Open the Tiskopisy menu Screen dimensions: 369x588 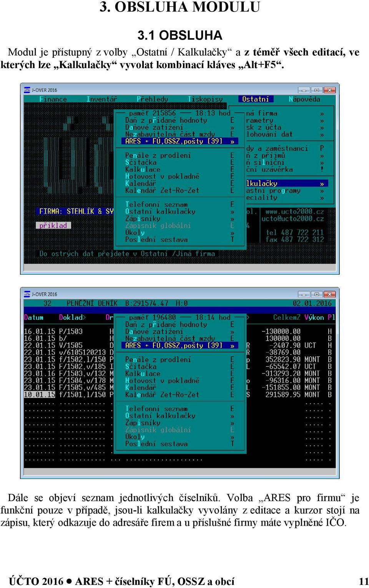205,99
